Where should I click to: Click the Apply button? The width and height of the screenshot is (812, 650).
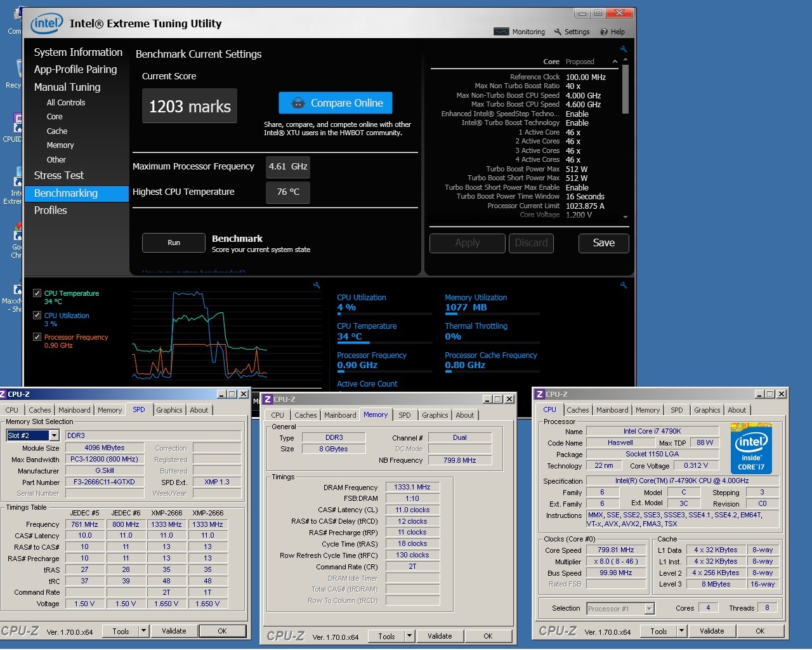click(468, 242)
